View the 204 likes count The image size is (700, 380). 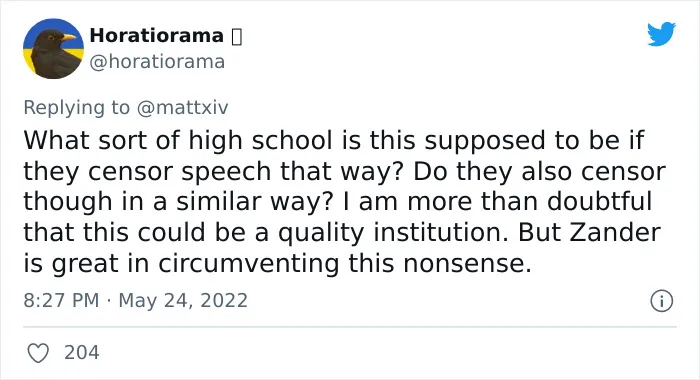pos(82,352)
